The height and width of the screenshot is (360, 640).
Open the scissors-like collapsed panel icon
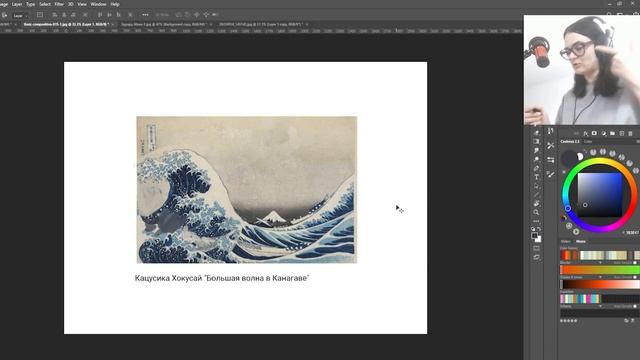[x=551, y=145]
